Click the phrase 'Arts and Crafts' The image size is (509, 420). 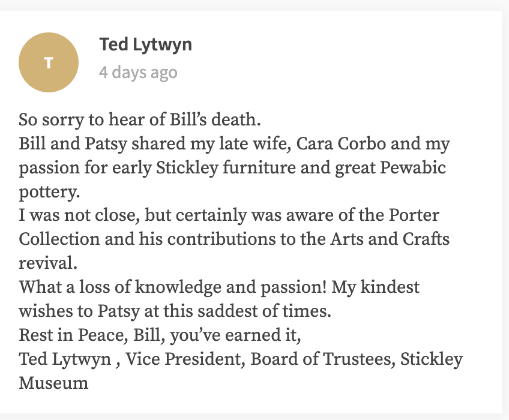point(390,239)
